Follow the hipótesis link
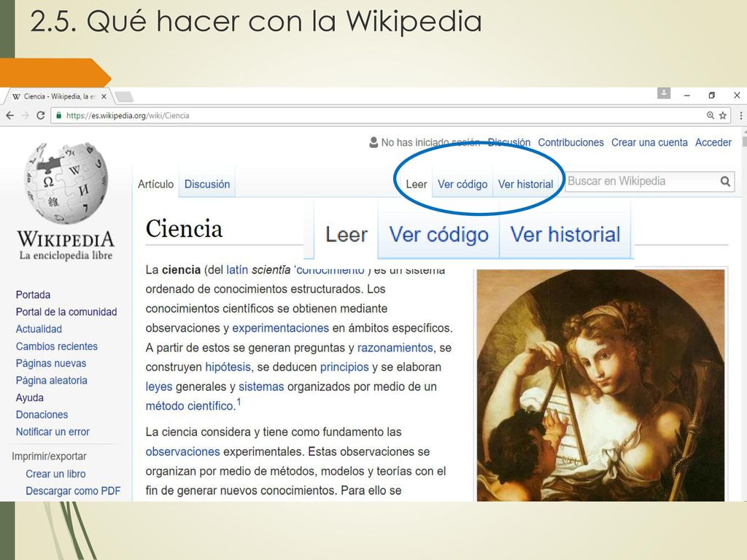 click(228, 367)
